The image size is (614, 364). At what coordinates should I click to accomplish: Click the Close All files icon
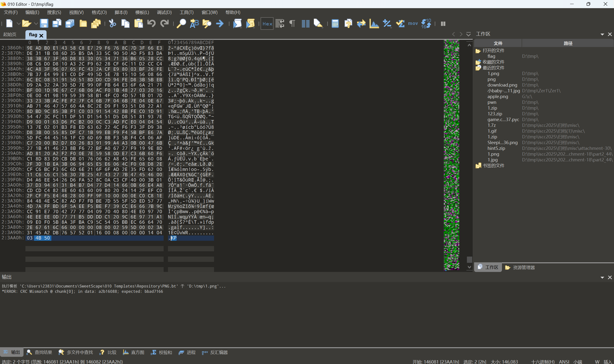(x=96, y=23)
